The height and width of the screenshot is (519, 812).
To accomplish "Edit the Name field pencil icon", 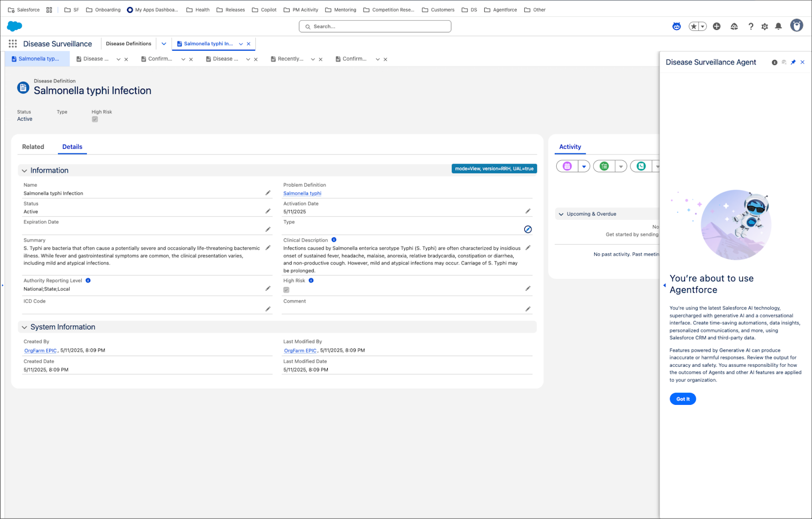I will pyautogui.click(x=268, y=193).
